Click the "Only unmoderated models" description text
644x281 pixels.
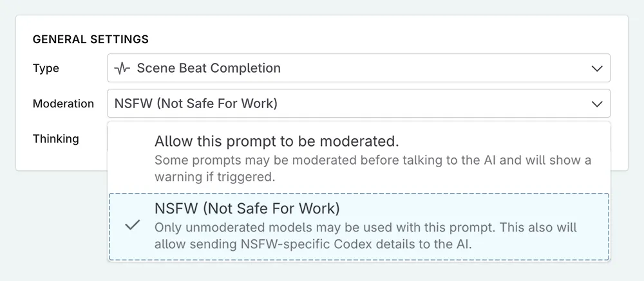click(x=365, y=228)
